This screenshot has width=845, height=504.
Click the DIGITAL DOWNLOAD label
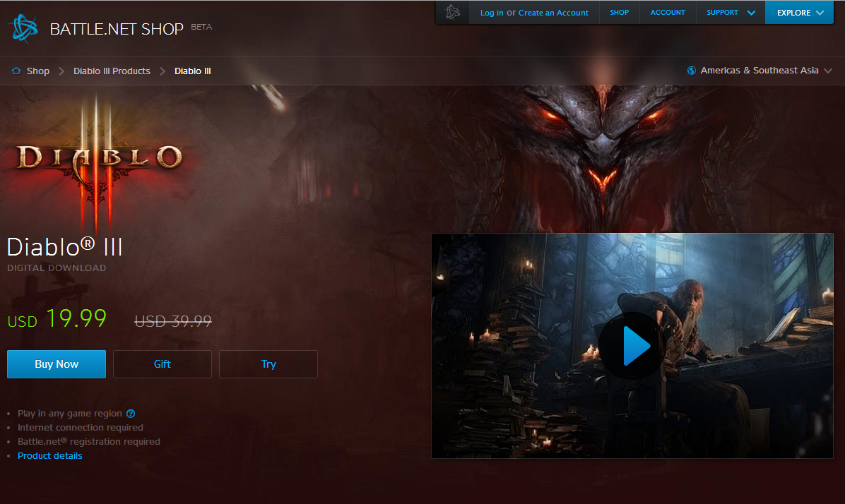57,268
